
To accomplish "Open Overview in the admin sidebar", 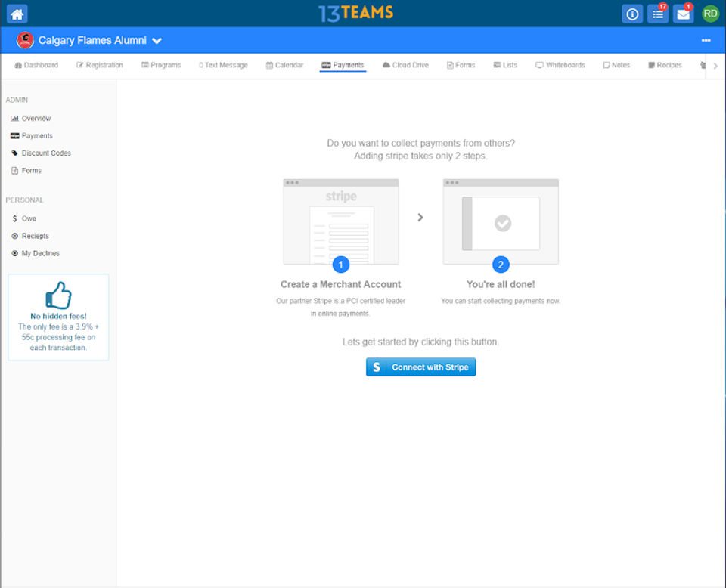I will click(30, 119).
